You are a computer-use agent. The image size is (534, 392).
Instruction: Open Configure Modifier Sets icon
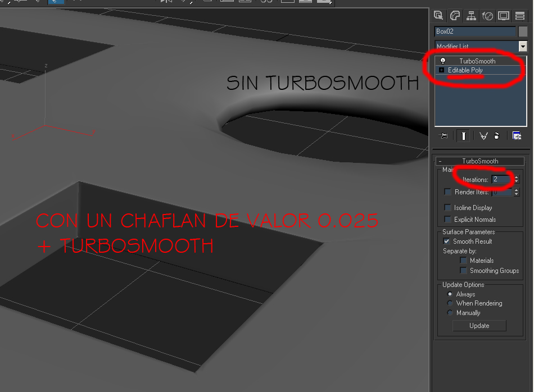[x=517, y=136]
